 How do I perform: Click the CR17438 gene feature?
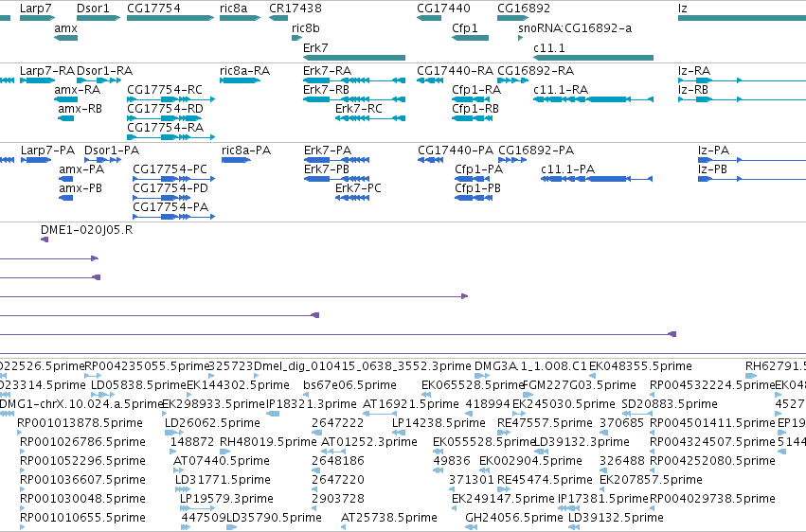point(278,18)
